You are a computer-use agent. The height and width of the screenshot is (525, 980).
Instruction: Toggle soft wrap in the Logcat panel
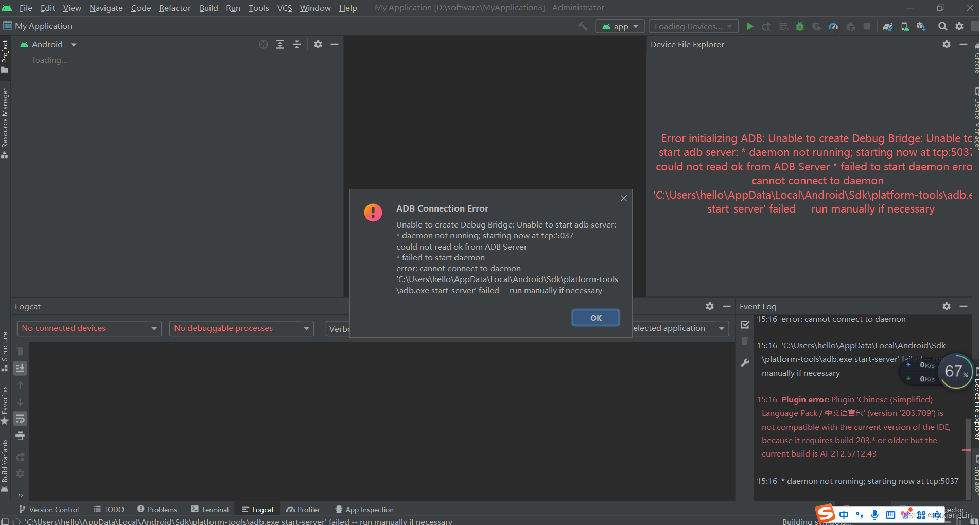pyautogui.click(x=20, y=418)
